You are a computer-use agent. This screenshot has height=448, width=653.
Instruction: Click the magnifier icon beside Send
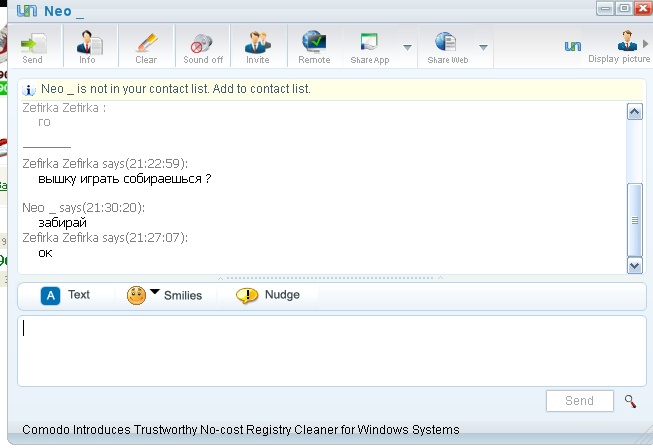(630, 401)
